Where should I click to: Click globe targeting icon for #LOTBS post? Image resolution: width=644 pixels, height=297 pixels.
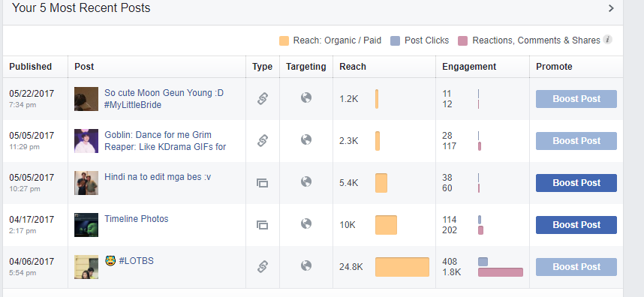(306, 265)
